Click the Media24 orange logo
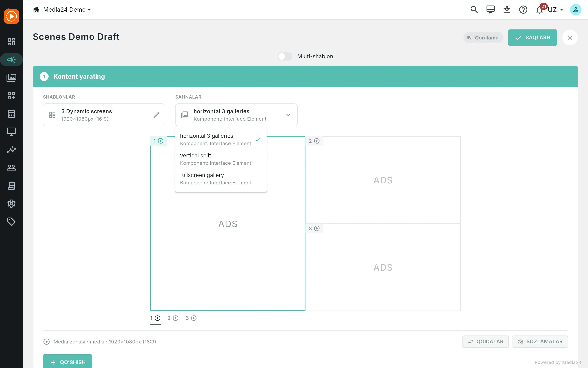588x368 pixels. 11,16
